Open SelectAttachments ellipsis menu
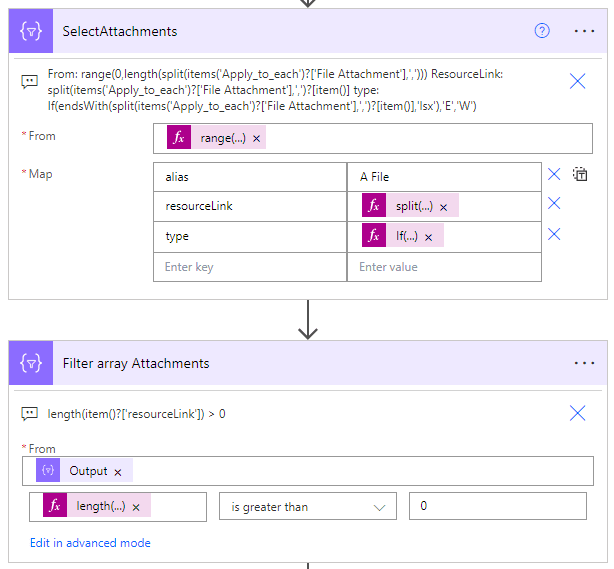The width and height of the screenshot is (614, 569). point(585,31)
